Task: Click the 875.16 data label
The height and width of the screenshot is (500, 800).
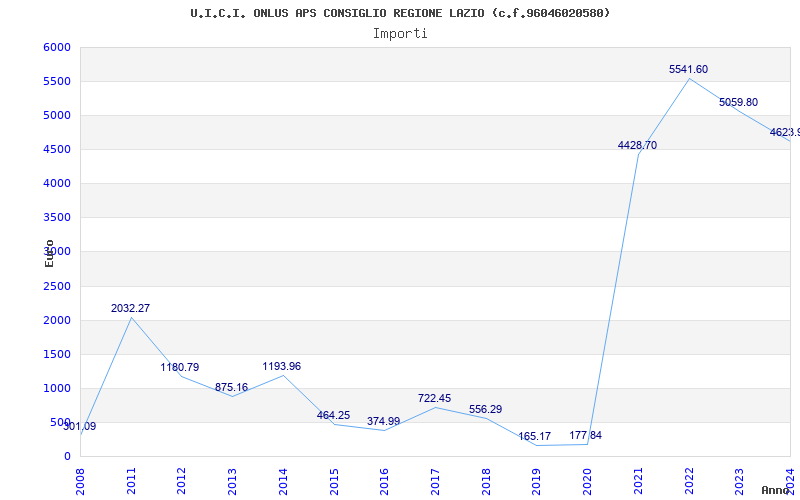Action: click(231, 387)
